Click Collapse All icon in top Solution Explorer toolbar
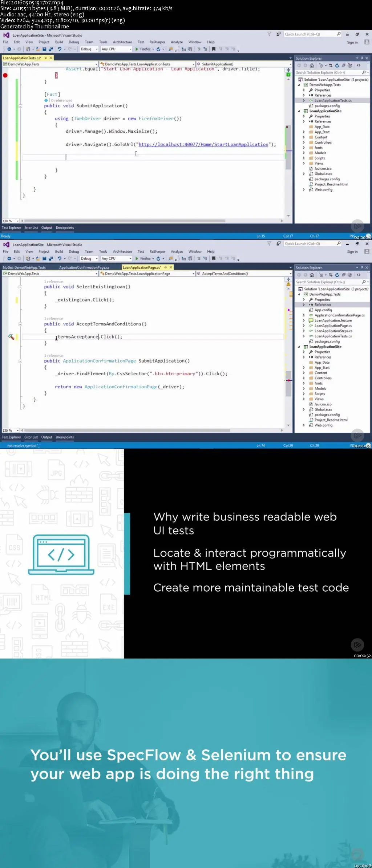This screenshot has width=372, height=868. [x=343, y=65]
